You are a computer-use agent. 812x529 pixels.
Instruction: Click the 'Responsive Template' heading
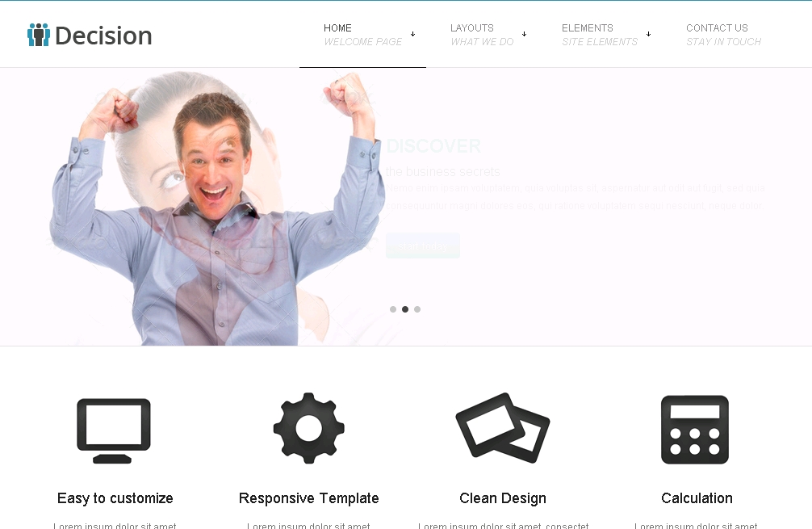(308, 498)
